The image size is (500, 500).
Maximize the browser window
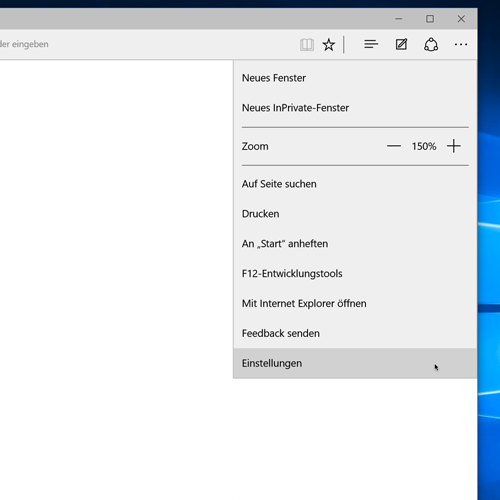coord(430,19)
